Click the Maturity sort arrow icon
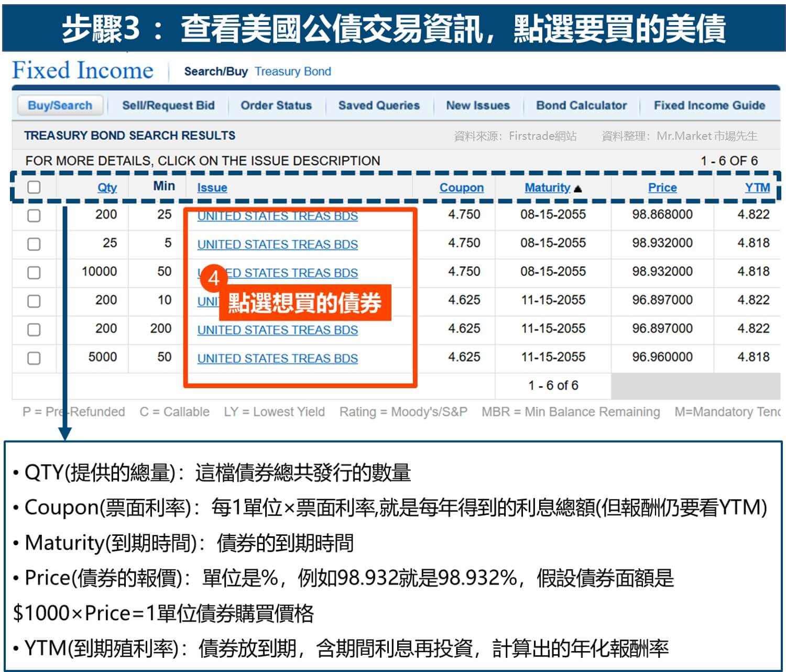 [x=578, y=189]
